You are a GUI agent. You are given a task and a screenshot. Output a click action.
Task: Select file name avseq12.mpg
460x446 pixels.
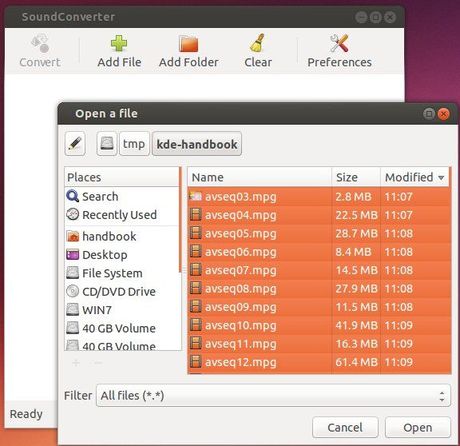(x=241, y=362)
